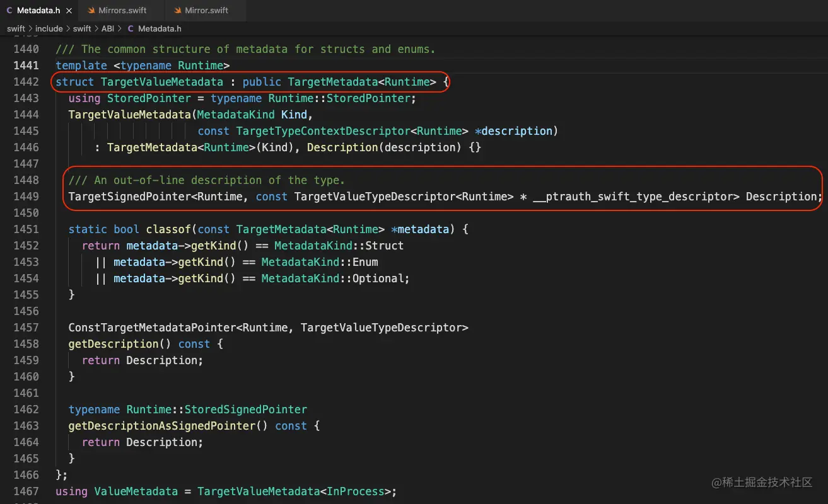Open the root swift breadcrumb folder
Viewport: 828px width, 504px height.
click(16, 28)
